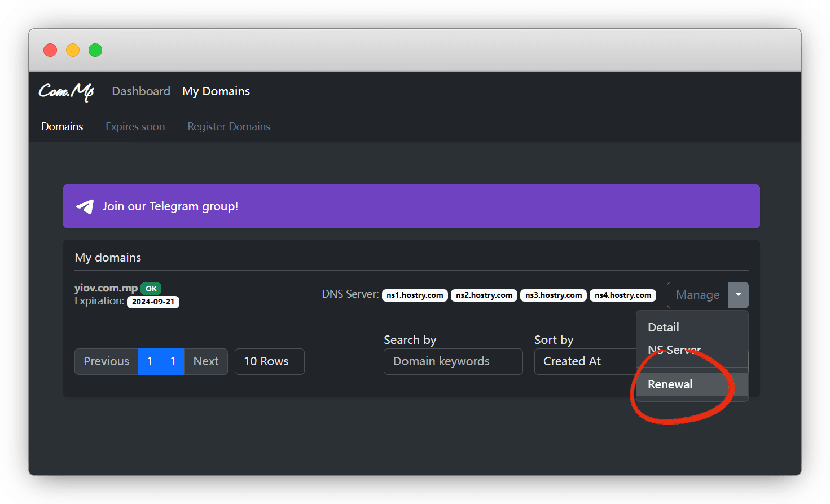This screenshot has width=830, height=504.
Task: Toggle the Manage dropdown caret arrow
Action: 738,295
